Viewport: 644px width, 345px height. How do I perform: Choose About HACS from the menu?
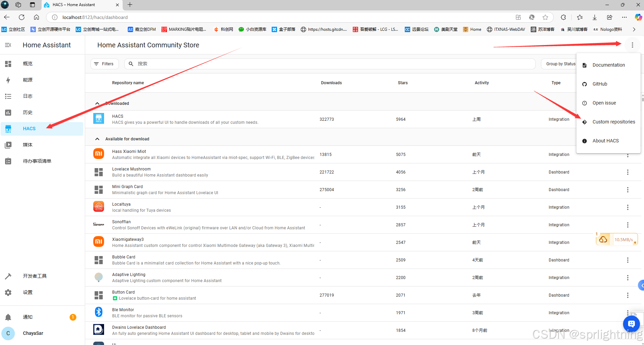point(609,141)
